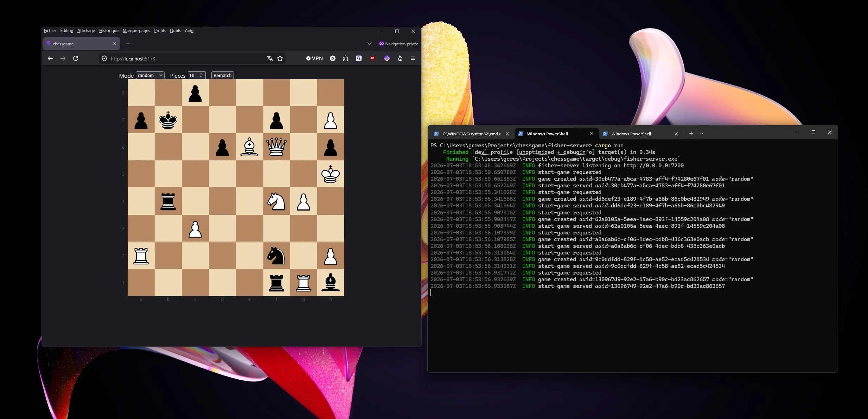Expand the list-all-tabs chevron
The width and height of the screenshot is (868, 419).
(x=369, y=44)
